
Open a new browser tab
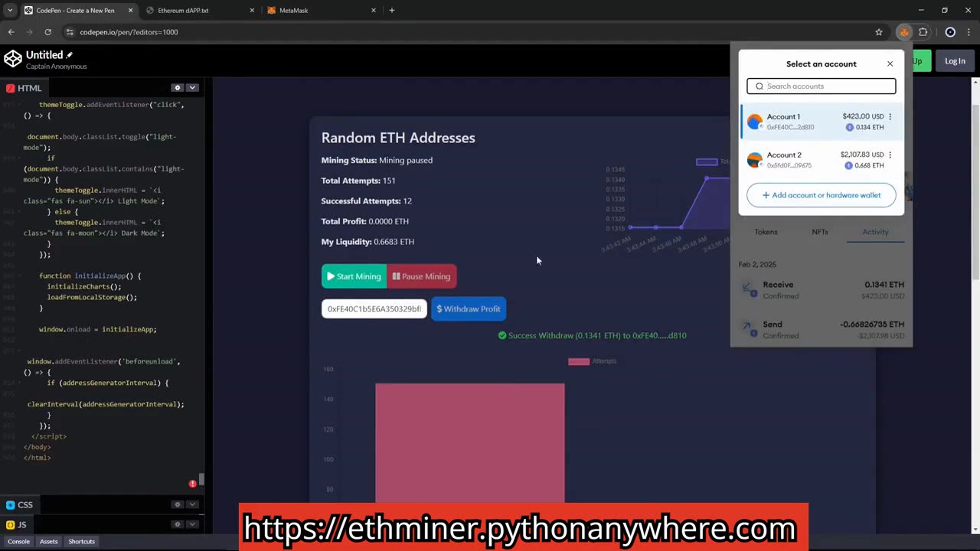392,10
